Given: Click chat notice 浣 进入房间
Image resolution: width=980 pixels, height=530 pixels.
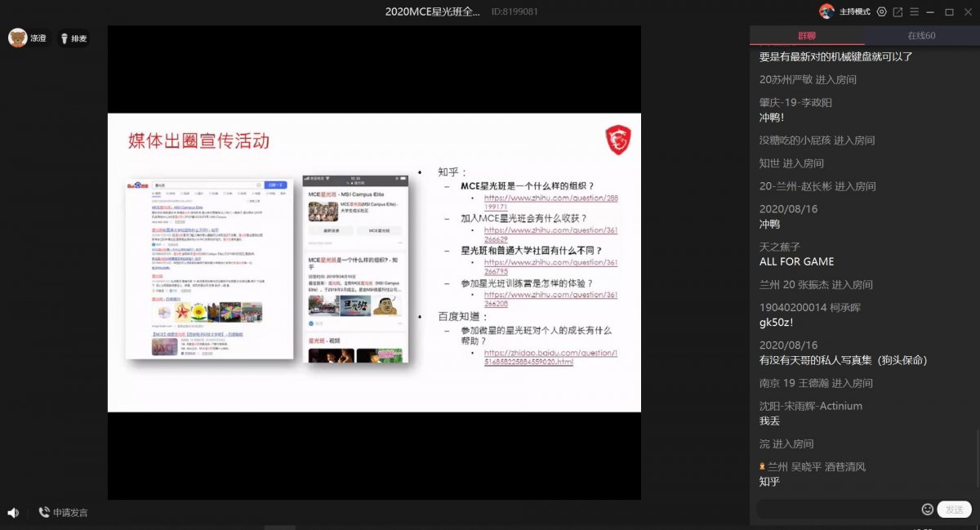Looking at the screenshot, I should [786, 443].
